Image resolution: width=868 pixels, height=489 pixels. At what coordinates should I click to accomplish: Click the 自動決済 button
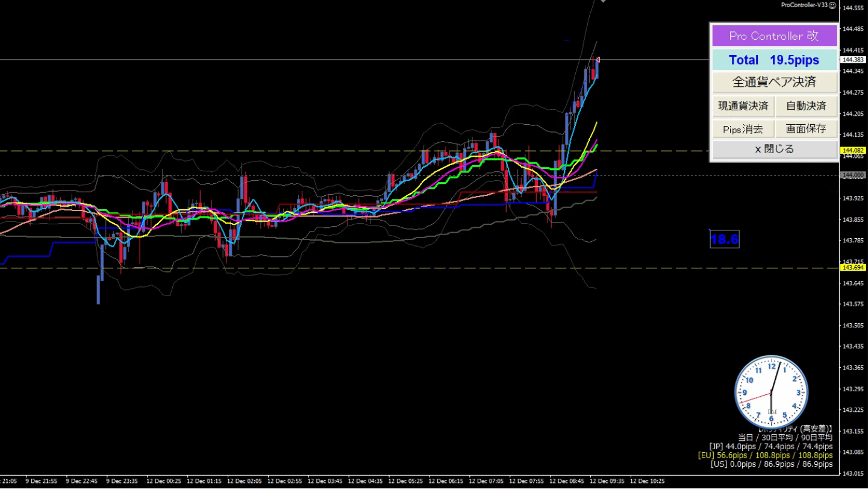pyautogui.click(x=807, y=106)
